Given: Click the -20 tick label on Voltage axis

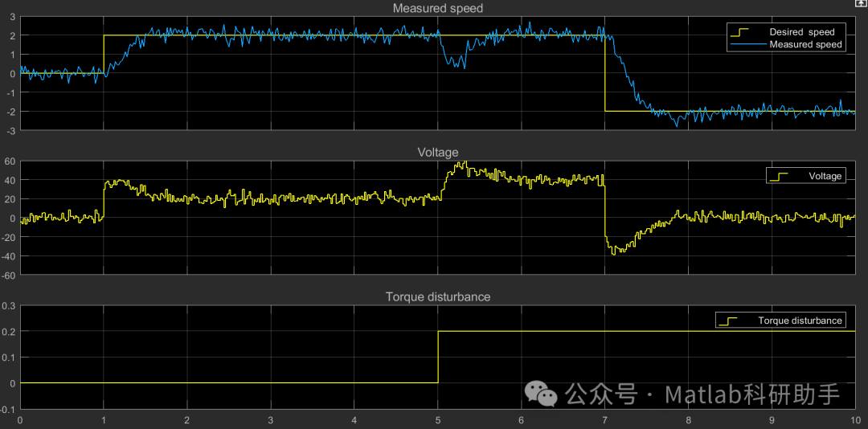Looking at the screenshot, I should tap(8, 236).
